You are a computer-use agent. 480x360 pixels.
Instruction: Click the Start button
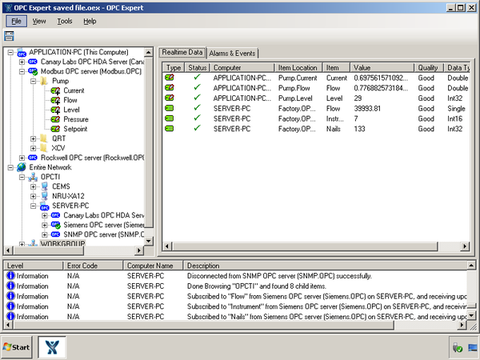[x=16, y=347]
